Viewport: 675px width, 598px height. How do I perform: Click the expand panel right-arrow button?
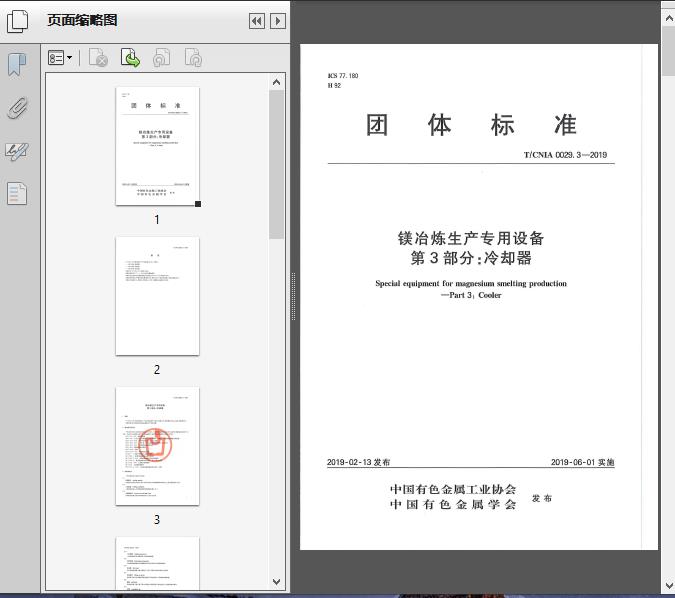(278, 21)
